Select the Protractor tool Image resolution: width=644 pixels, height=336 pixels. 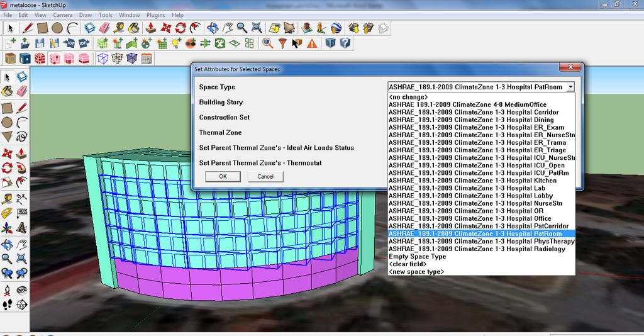(7, 213)
